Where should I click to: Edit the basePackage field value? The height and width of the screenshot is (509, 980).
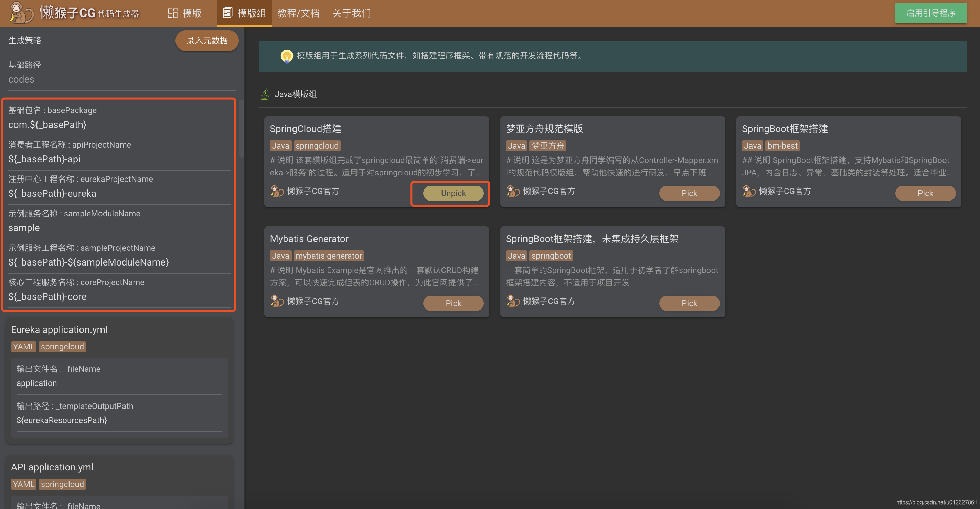pyautogui.click(x=119, y=125)
